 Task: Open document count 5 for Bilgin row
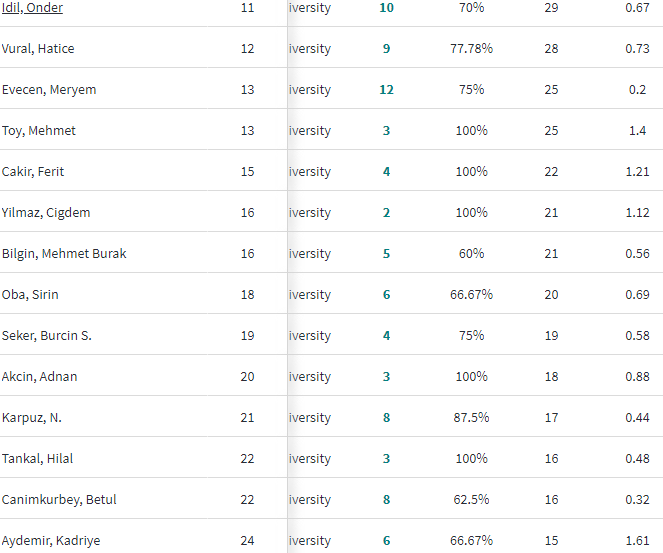click(x=387, y=254)
